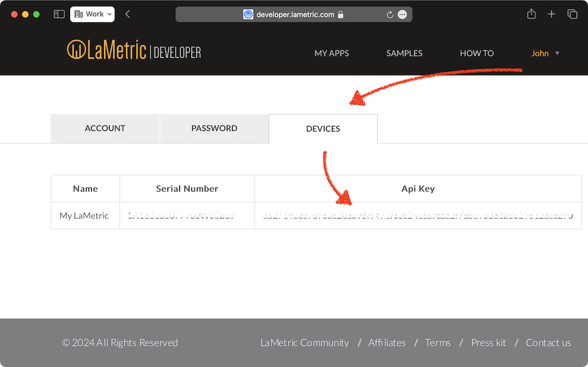This screenshot has width=588, height=367.
Task: Click the Serial Number column header
Action: (x=187, y=189)
